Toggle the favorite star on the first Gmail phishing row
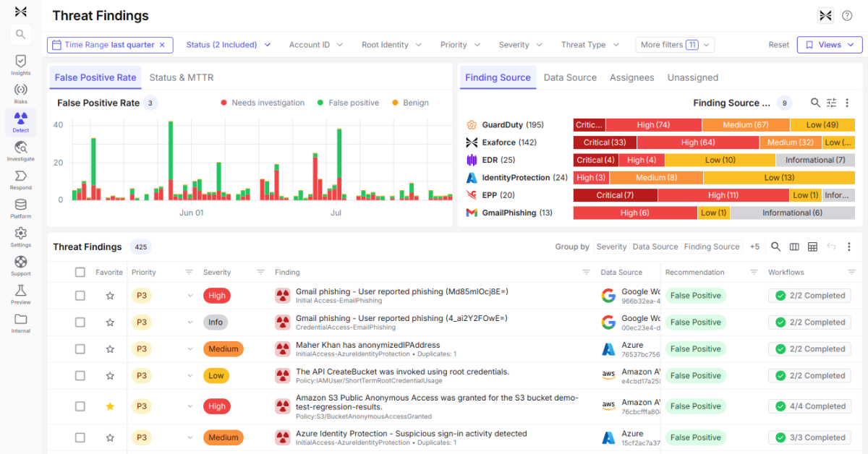This screenshot has height=454, width=868. (110, 295)
